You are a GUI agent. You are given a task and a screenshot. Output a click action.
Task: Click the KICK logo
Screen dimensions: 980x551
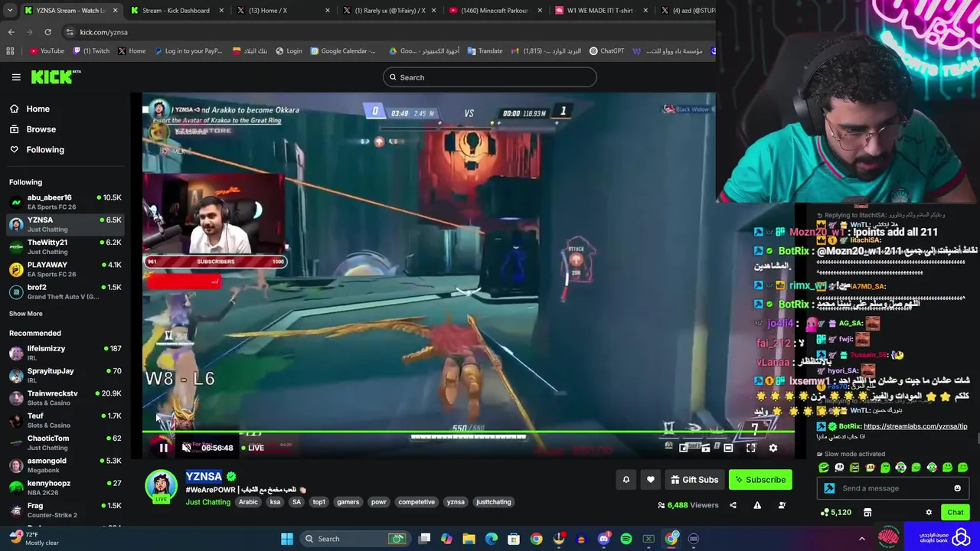click(x=55, y=77)
